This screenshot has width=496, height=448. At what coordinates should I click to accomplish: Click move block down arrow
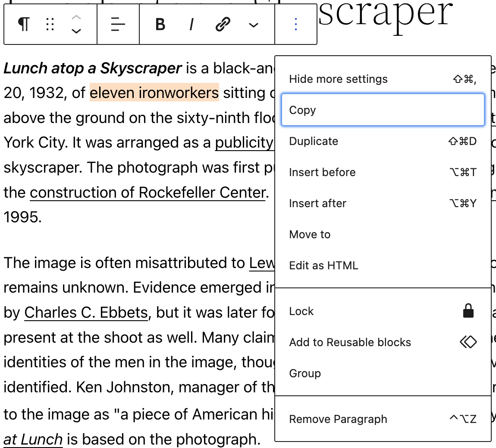[76, 31]
